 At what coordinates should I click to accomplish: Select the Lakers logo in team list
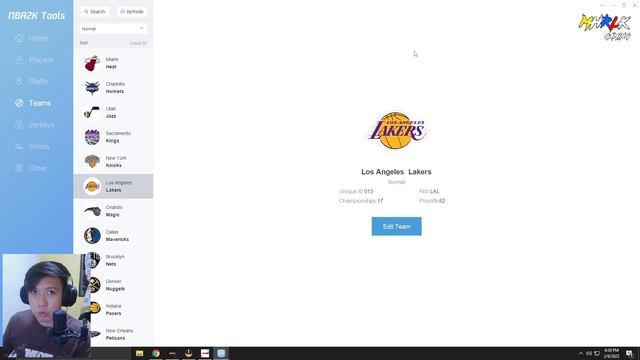pos(92,187)
